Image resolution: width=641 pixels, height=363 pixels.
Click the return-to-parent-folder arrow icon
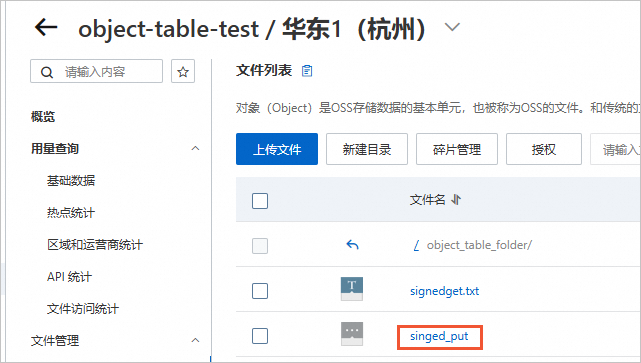pos(352,245)
